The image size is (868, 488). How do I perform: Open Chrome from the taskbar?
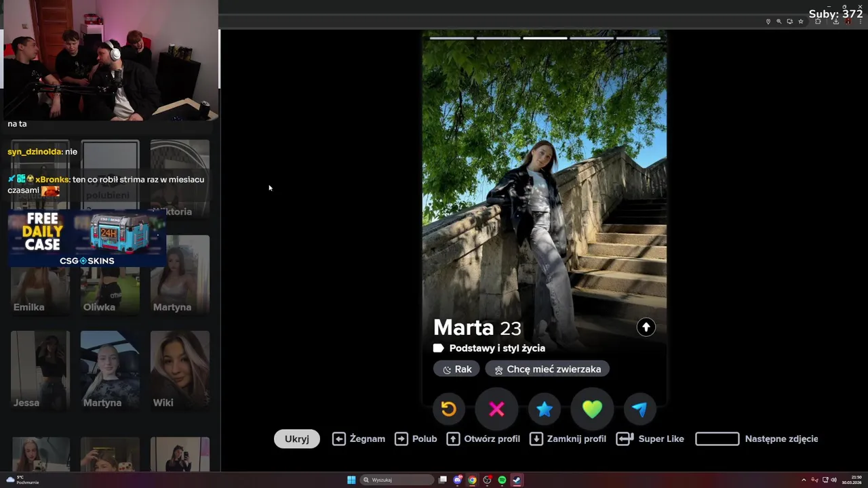click(x=472, y=480)
